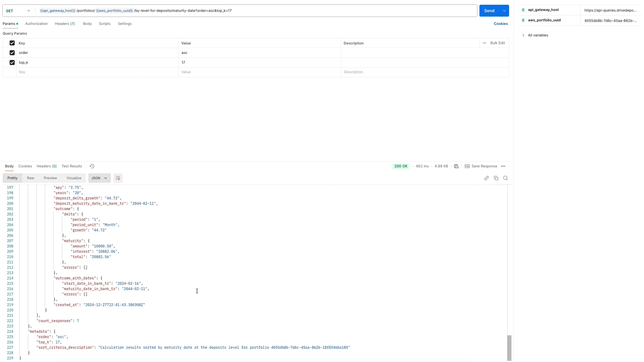Screen dimensions: 644x362
Task: Send the request
Action: click(489, 11)
